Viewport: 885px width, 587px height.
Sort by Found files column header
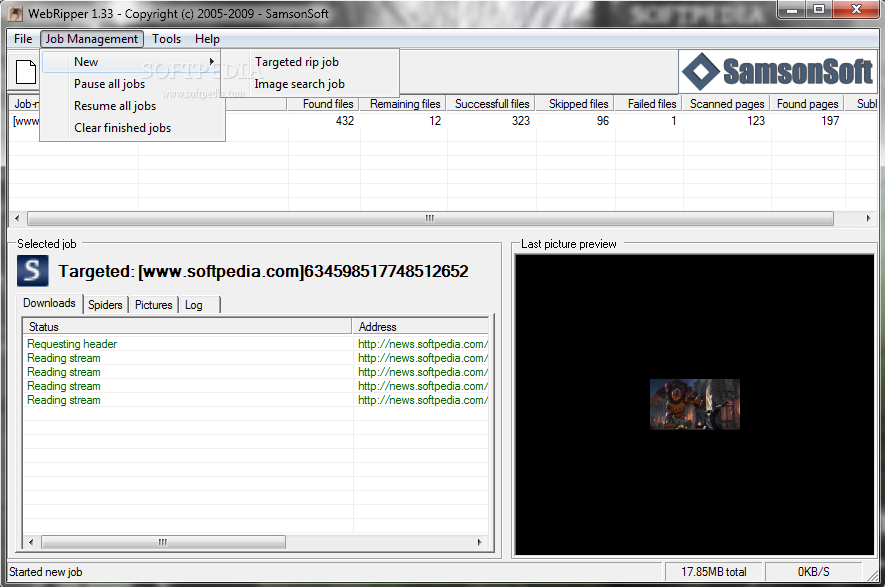click(x=324, y=104)
